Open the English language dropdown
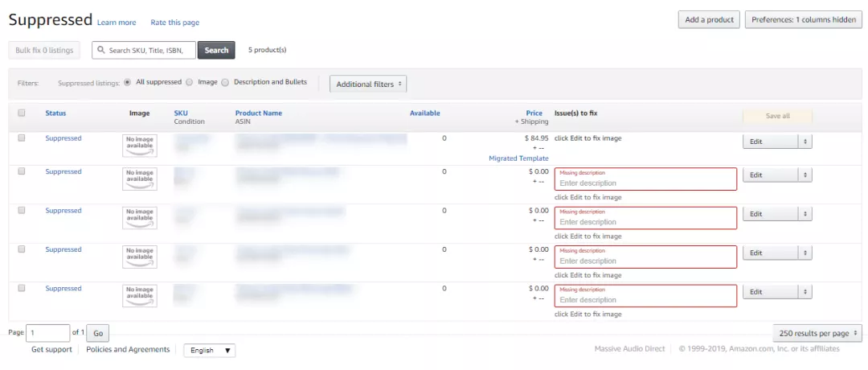 (x=209, y=351)
